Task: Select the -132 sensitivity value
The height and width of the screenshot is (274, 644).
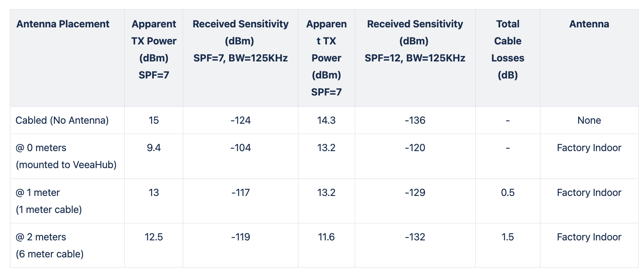Action: tap(415, 237)
